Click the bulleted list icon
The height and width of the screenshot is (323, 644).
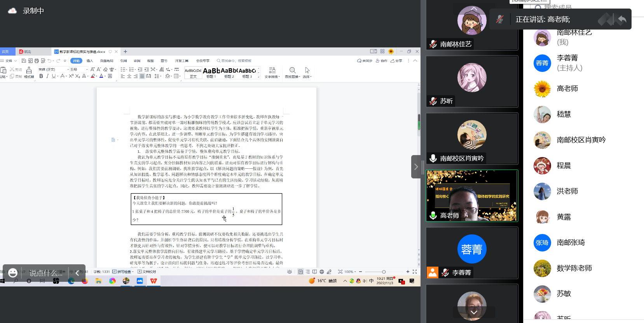(x=124, y=70)
